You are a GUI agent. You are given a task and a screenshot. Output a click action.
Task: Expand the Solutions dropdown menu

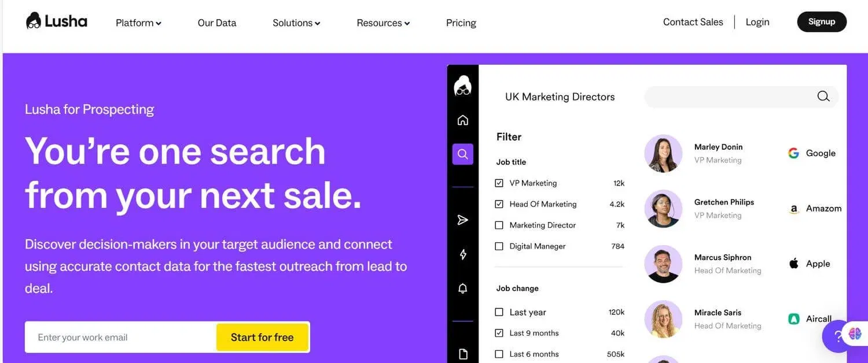tap(296, 23)
